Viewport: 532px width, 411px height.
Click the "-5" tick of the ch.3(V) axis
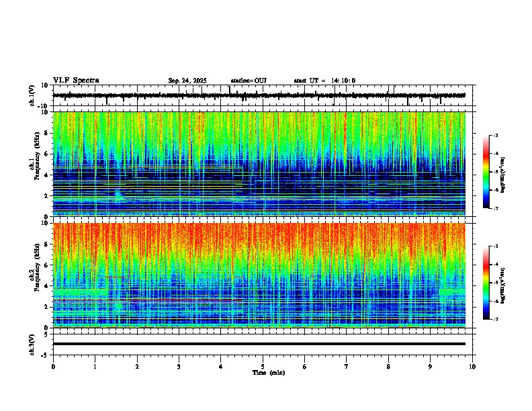pos(45,355)
